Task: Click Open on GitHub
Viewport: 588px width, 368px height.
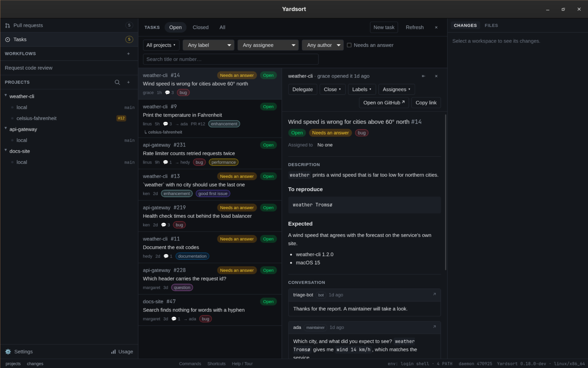Action: coord(384,103)
